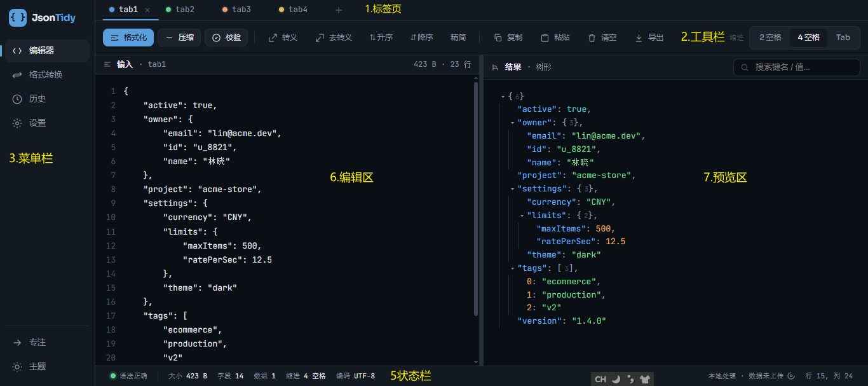
Task: Export the result via 导出 icon
Action: coord(639,38)
